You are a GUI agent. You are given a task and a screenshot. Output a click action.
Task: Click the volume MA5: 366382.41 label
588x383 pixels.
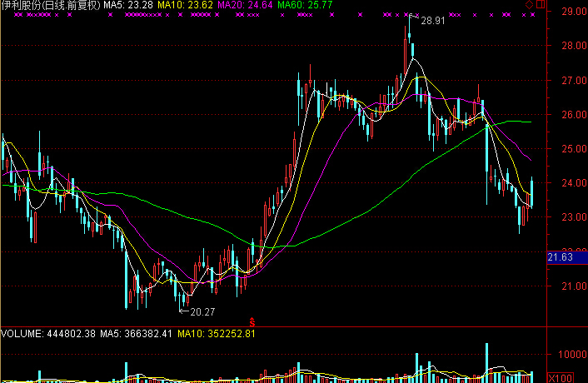coord(136,334)
